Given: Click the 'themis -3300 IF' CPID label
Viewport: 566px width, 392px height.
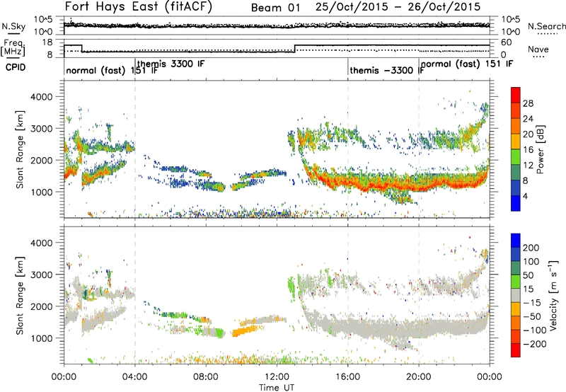Looking at the screenshot, I should pyautogui.click(x=387, y=70).
